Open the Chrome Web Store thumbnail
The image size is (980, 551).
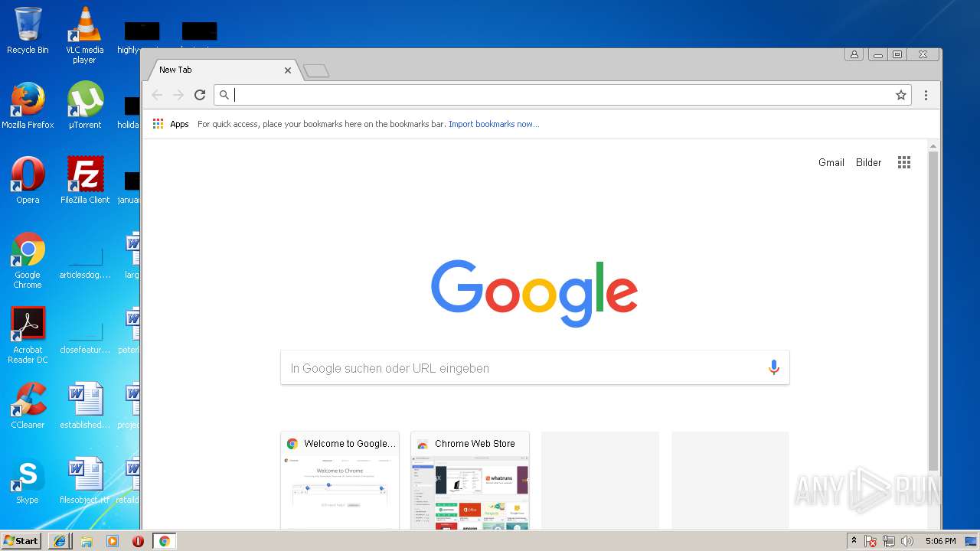click(x=470, y=481)
